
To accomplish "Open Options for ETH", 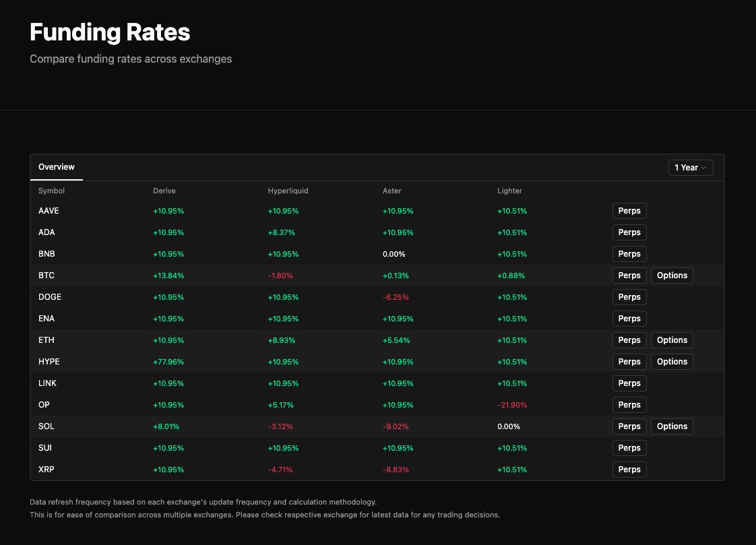I will 672,340.
